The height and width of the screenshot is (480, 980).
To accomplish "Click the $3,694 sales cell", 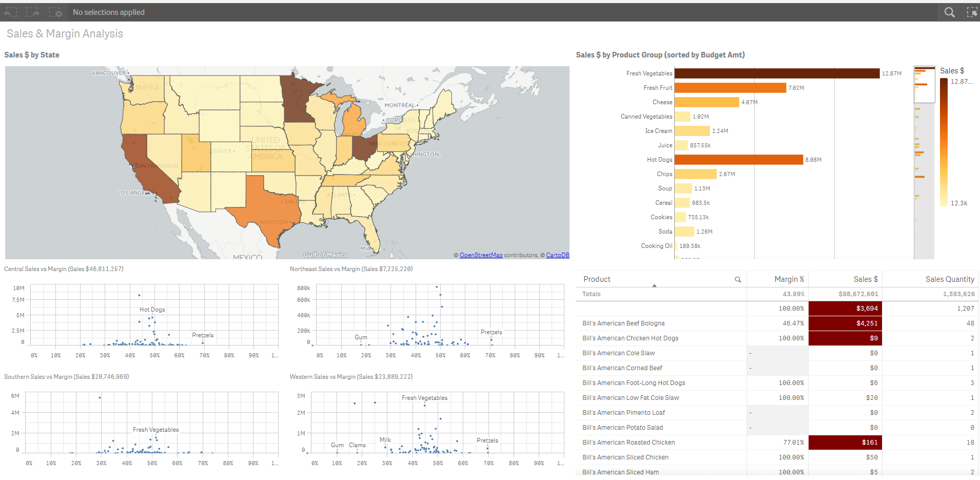I will point(845,309).
